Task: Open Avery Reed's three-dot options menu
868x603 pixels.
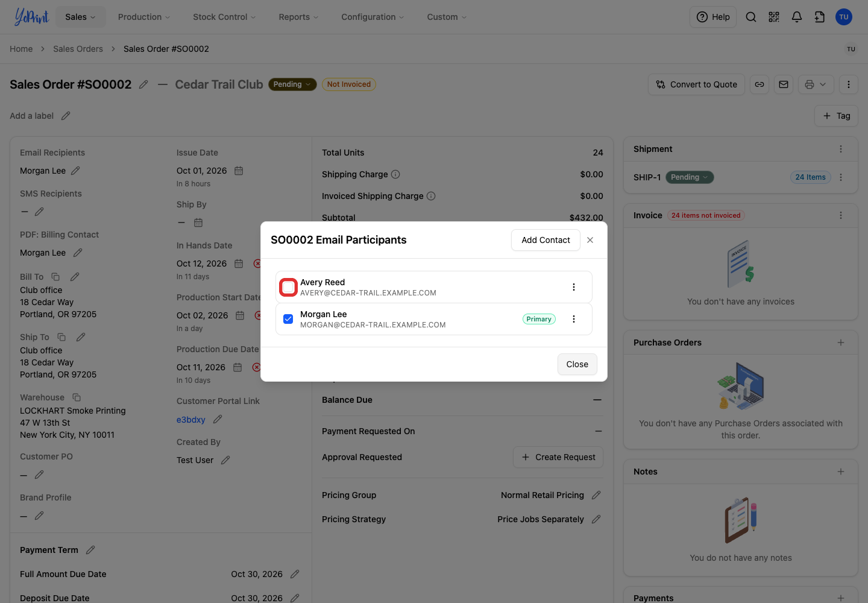Action: [x=574, y=287]
